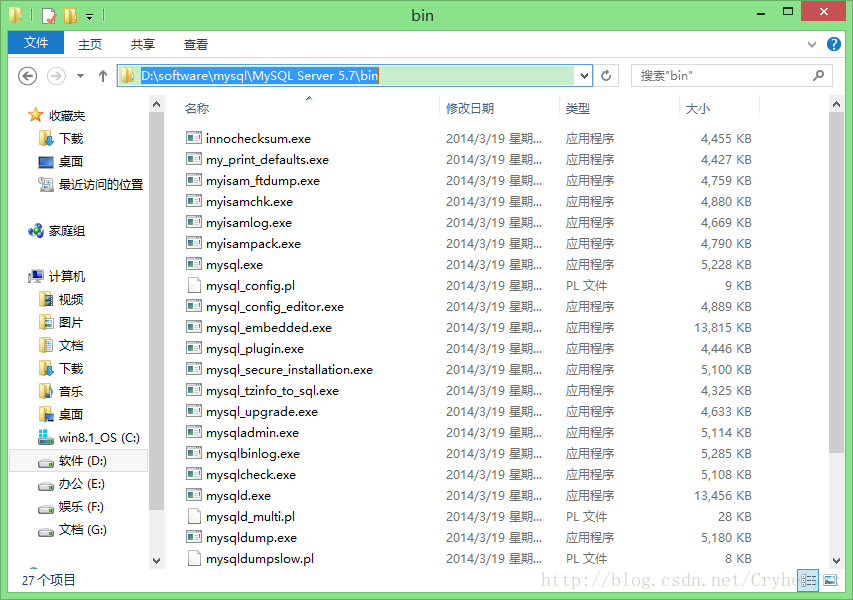
Task: Click new folder quick access icon
Action: (x=70, y=16)
